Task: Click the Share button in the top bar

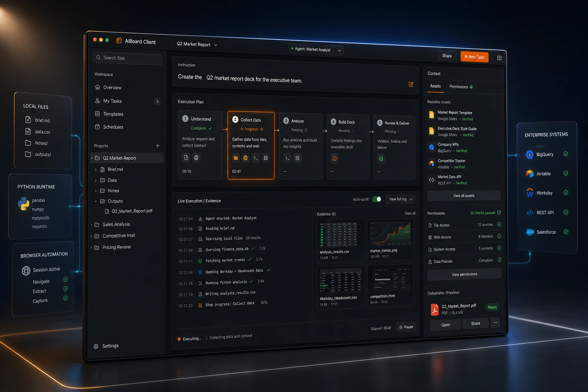Action: point(447,56)
